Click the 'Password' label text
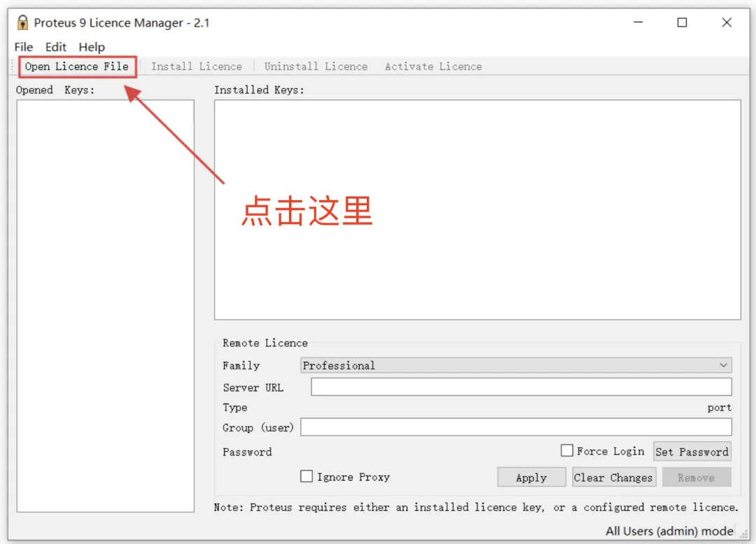The image size is (756, 544). (247, 452)
